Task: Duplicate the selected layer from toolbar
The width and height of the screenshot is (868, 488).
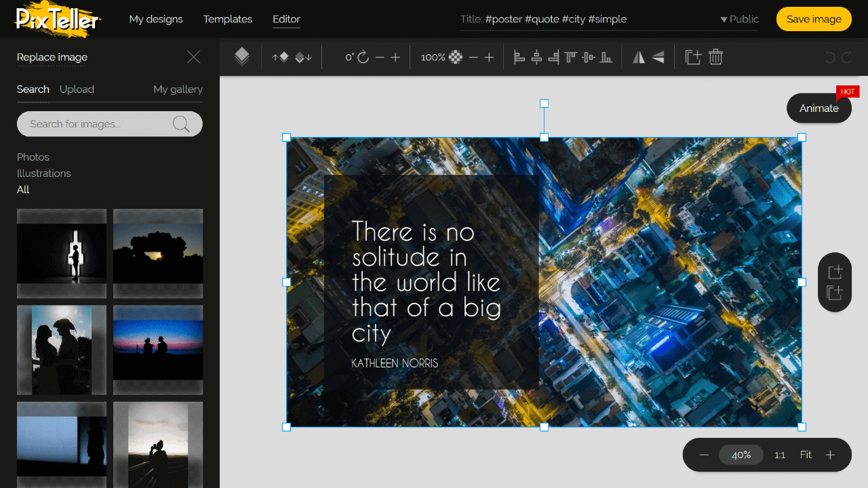Action: [693, 58]
